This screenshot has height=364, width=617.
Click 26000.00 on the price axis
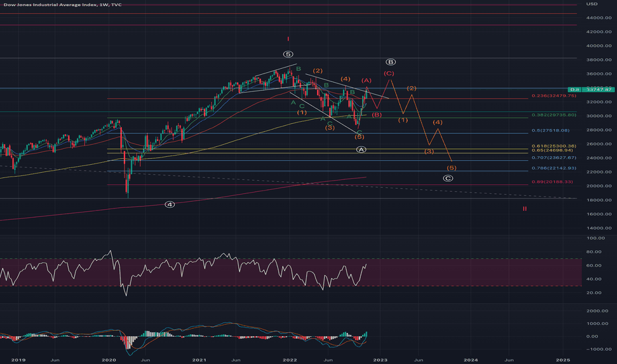click(598, 144)
